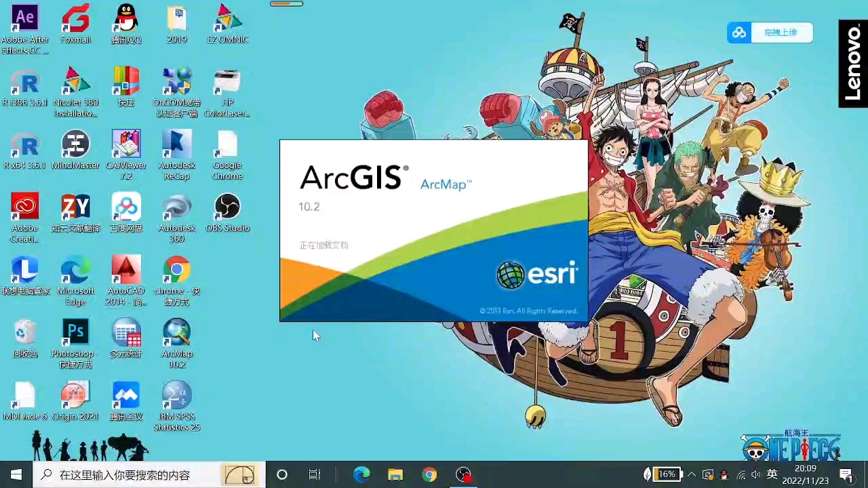
Task: Click the golden spiral search highlight icon
Action: 239,475
